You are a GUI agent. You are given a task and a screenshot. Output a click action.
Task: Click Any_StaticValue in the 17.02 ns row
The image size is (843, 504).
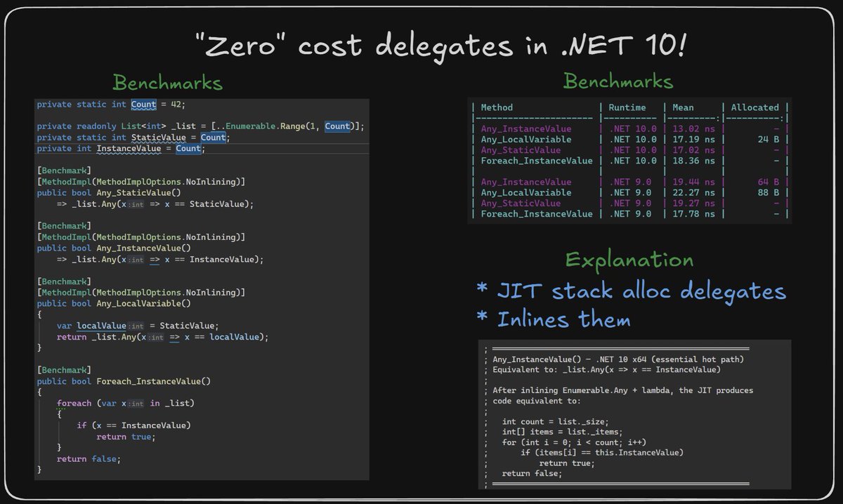[521, 150]
